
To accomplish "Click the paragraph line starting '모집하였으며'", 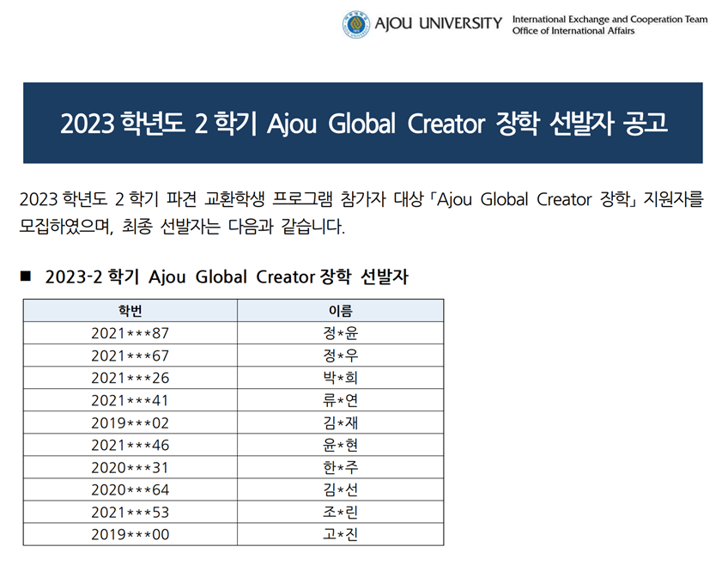I will coord(182,226).
